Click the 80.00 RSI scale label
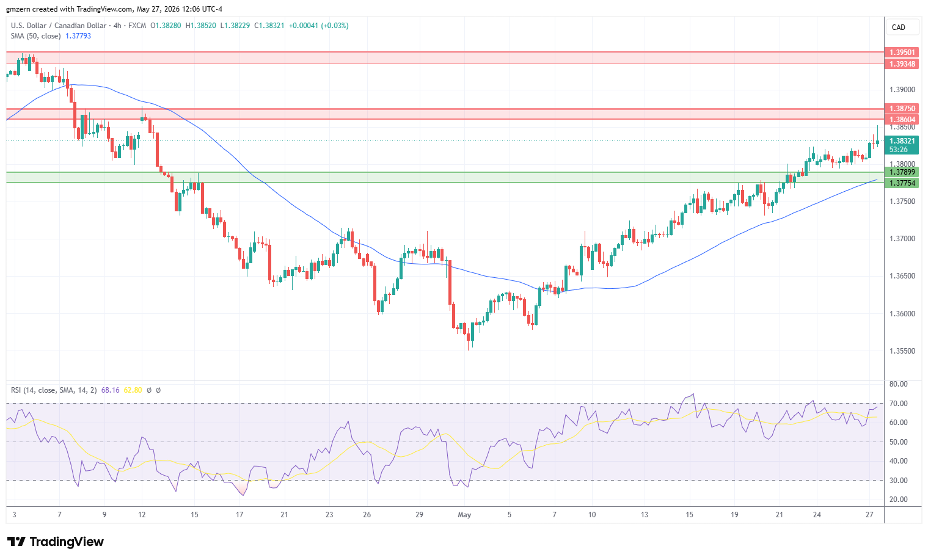Image resolution: width=928 pixels, height=560 pixels. 899,384
